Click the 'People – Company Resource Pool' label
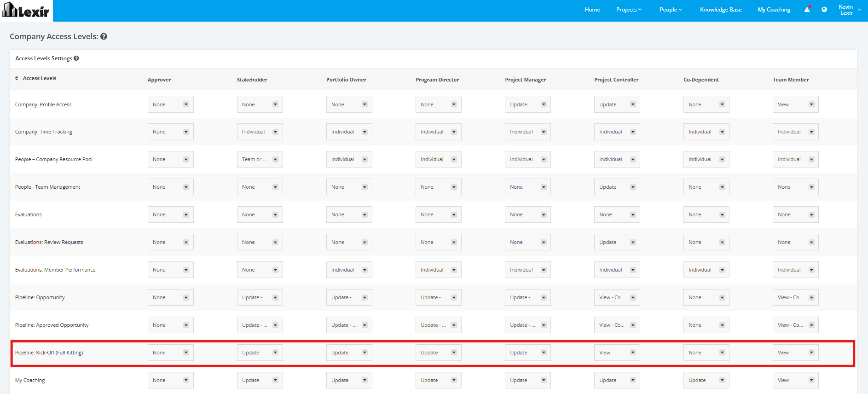The width and height of the screenshot is (868, 394). tap(54, 159)
